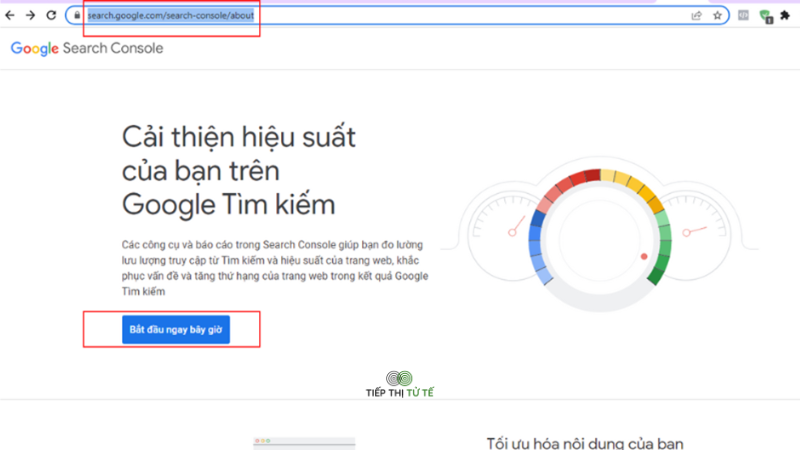Open the green shield extension

tap(766, 16)
